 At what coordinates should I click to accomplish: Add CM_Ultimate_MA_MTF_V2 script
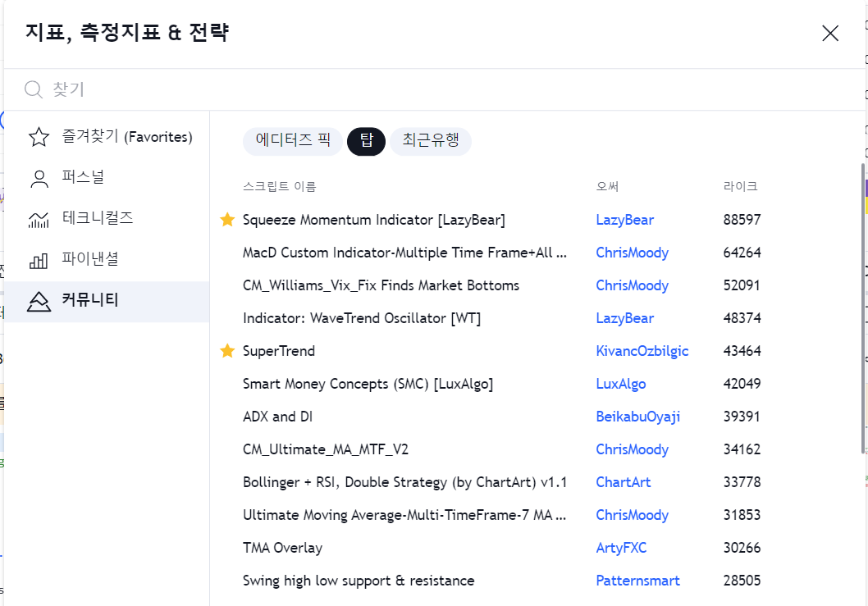click(326, 449)
